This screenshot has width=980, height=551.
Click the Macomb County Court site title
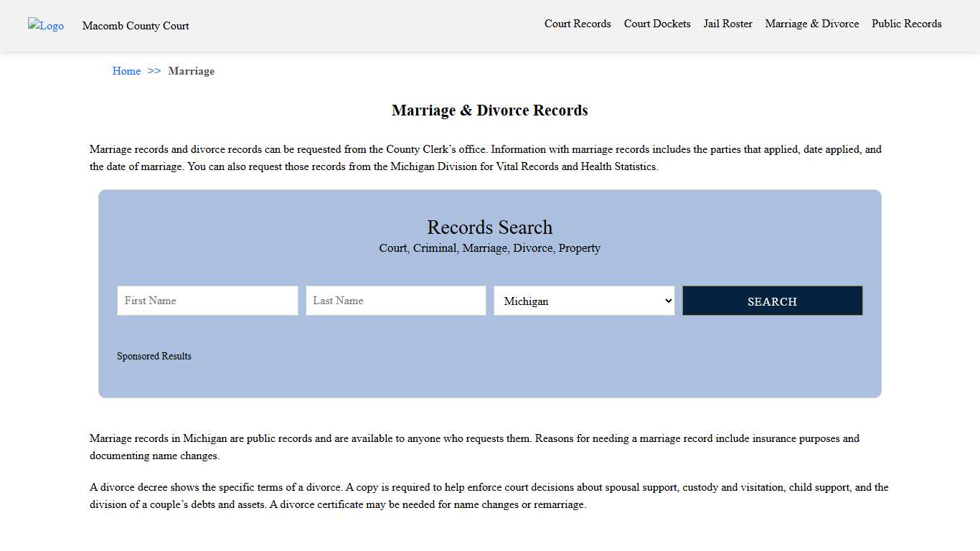[135, 26]
